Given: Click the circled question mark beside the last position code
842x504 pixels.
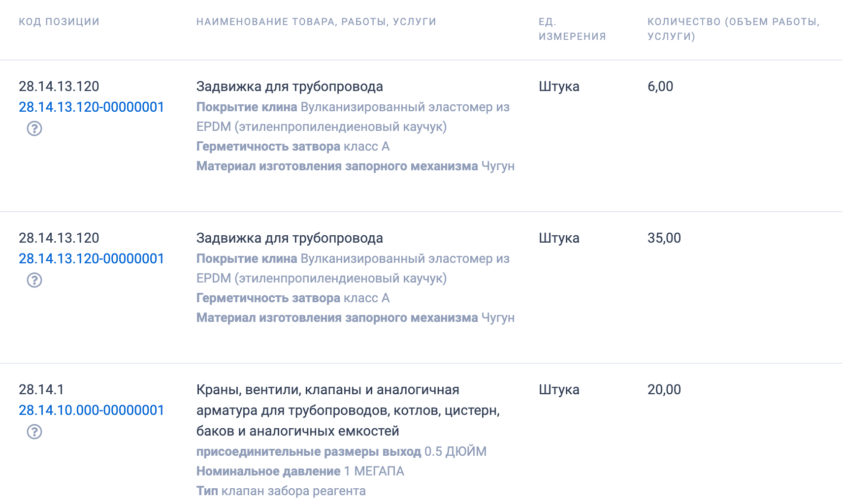Looking at the screenshot, I should pos(34,431).
